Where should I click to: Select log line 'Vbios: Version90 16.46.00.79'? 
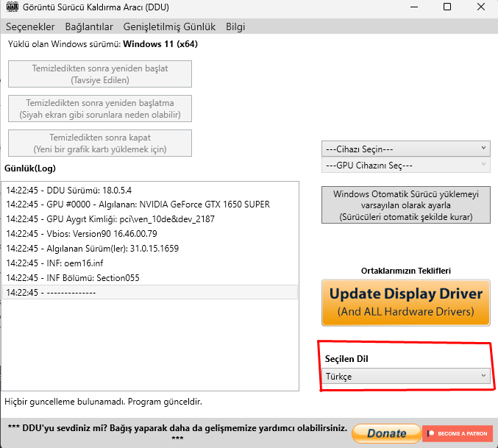pyautogui.click(x=150, y=234)
